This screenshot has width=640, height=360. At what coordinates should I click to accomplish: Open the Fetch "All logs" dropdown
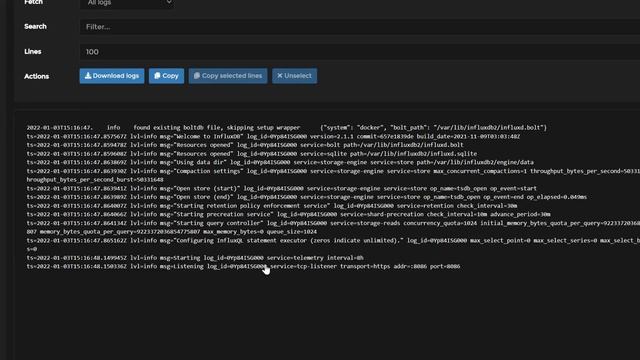point(127,3)
